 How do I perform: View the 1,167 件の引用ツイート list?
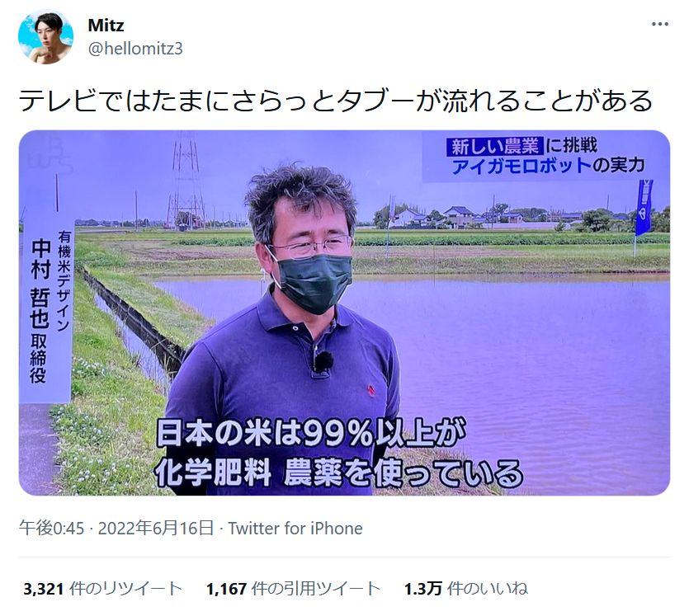(x=293, y=588)
